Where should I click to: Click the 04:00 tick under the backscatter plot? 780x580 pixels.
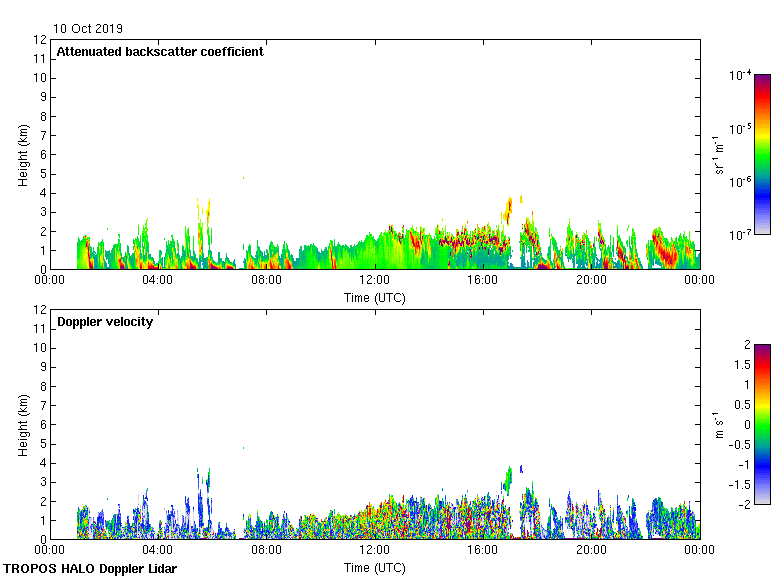point(158,281)
